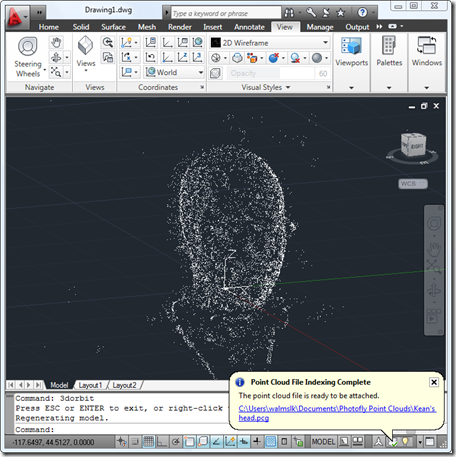This screenshot has height=457, width=456.
Task: Click the Previous View magnifier icon
Action: click(107, 42)
